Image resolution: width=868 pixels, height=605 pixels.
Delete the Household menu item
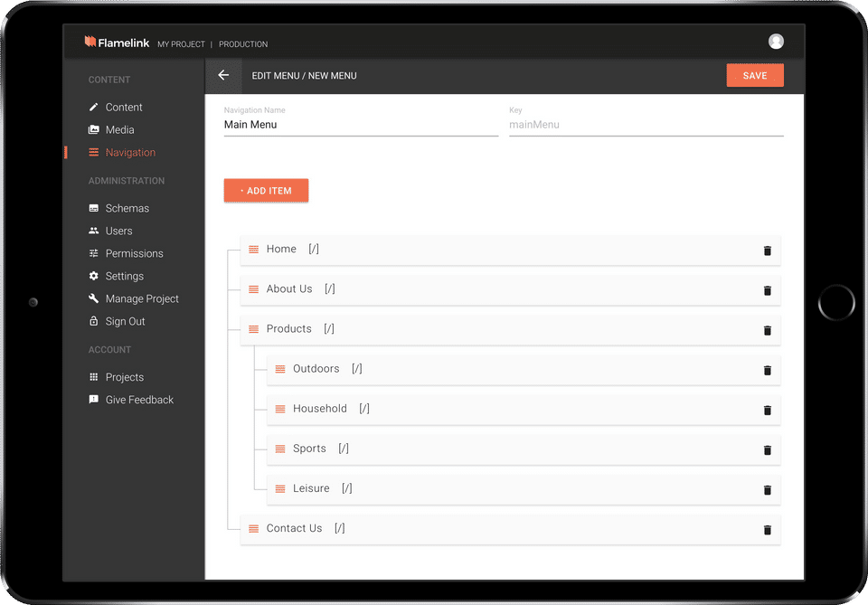click(768, 411)
